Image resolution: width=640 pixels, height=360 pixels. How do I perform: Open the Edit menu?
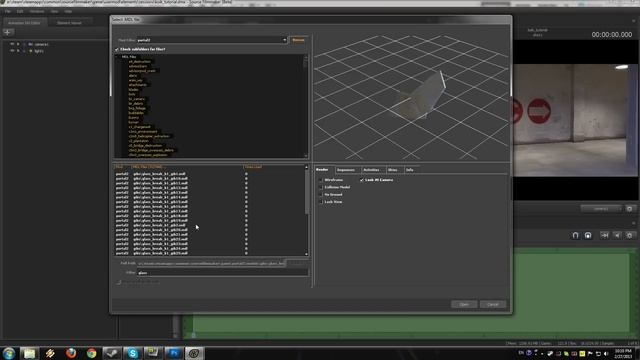point(20,11)
